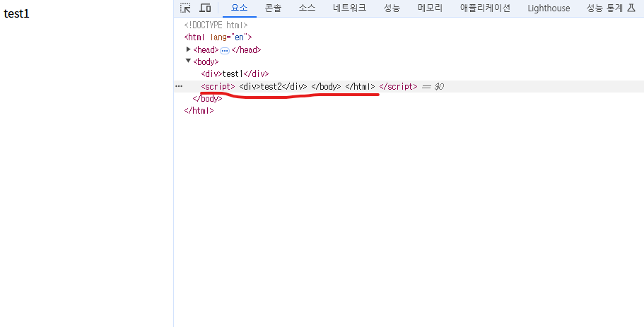The height and width of the screenshot is (327, 644).
Task: Activate the inspect element picker icon
Action: (x=186, y=8)
